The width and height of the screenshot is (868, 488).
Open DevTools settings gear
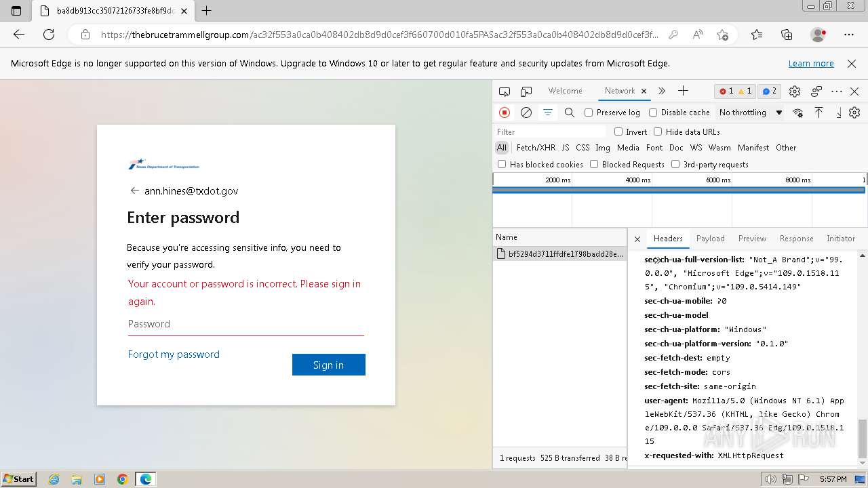pos(795,91)
